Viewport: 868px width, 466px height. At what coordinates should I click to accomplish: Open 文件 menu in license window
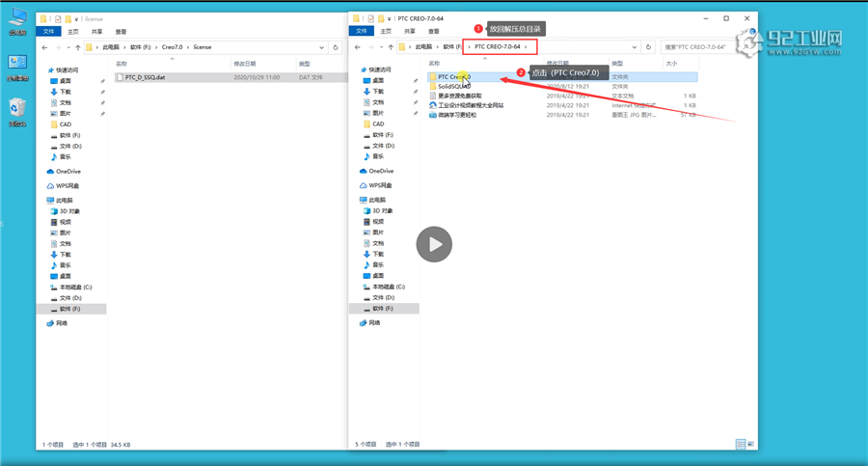tap(49, 32)
